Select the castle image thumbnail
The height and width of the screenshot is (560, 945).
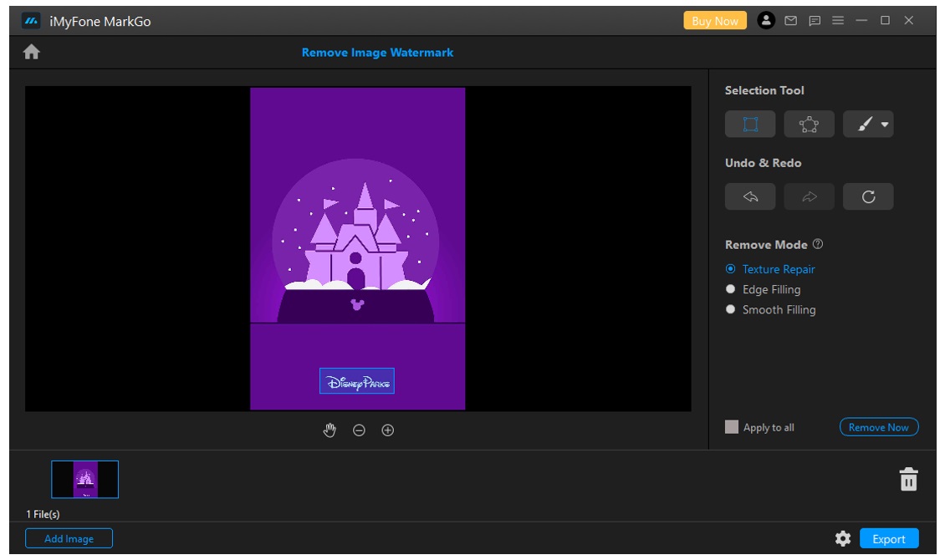85,479
